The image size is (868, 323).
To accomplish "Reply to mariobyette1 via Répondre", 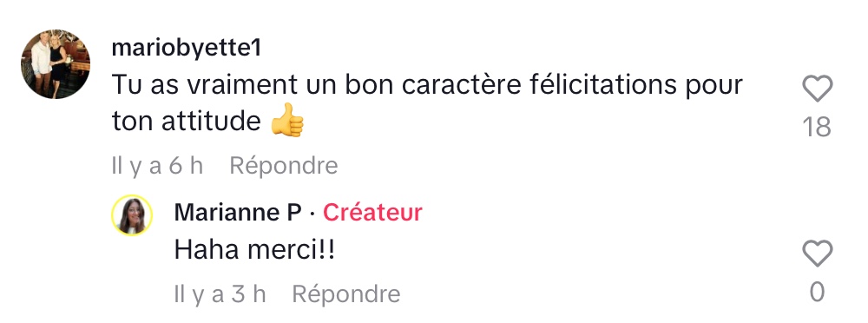I will tap(284, 166).
